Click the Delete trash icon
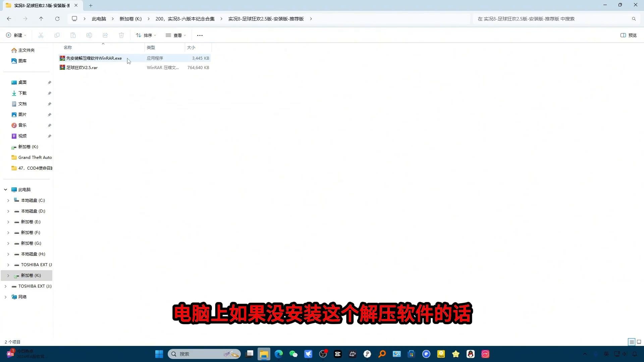Image resolution: width=644 pixels, height=362 pixels. coord(121,35)
